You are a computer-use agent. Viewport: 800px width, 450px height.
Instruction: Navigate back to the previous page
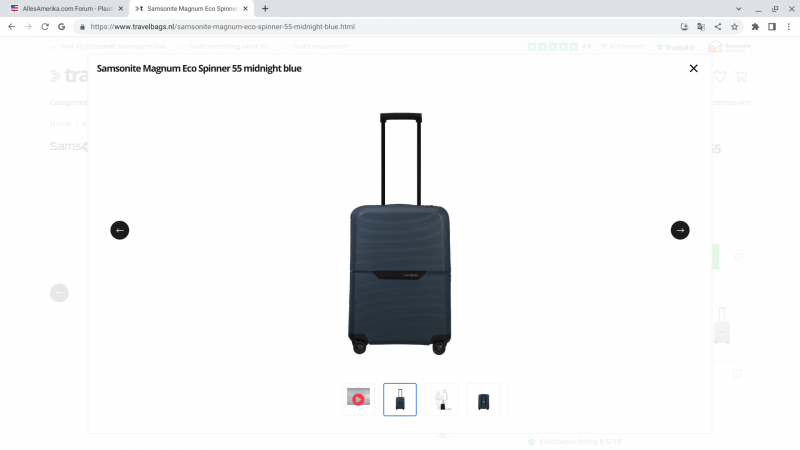point(11,26)
